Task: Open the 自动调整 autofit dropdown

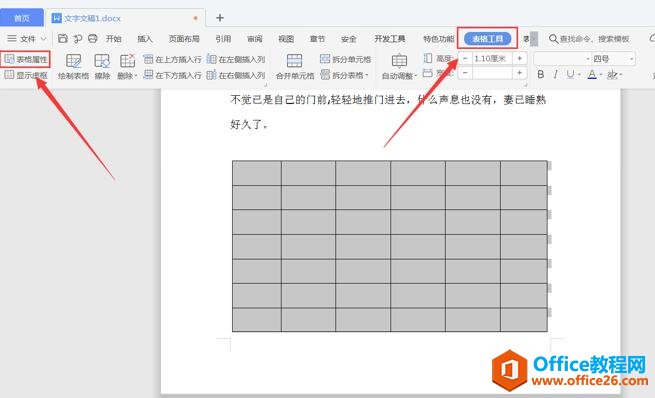Action: (399, 67)
